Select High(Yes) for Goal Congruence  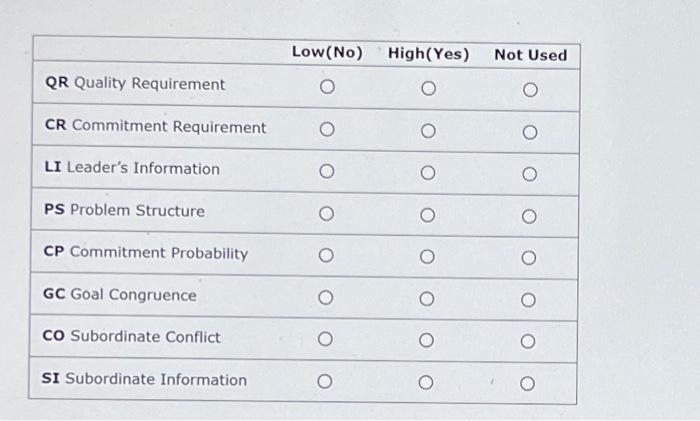[x=427, y=299]
